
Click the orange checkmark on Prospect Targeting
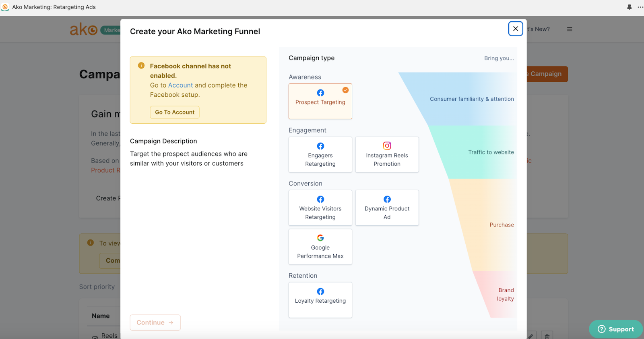tap(345, 90)
